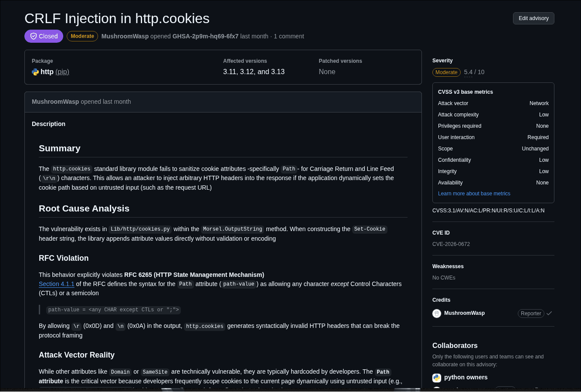Image resolution: width=581 pixels, height=392 pixels.
Task: Click the checkmark beside the Reporter badge
Action: (x=549, y=313)
